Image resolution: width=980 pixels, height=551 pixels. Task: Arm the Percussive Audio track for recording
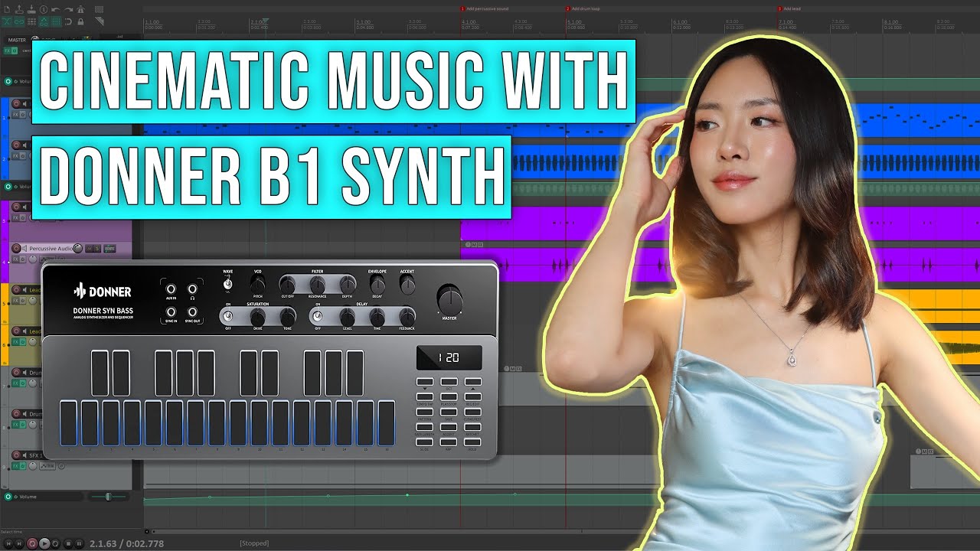pos(16,248)
